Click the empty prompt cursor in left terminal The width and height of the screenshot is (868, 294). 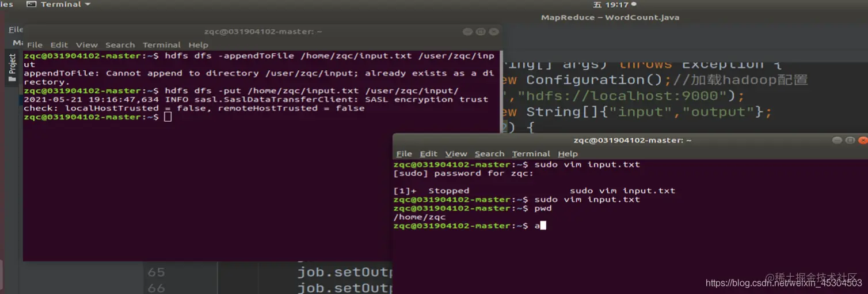coord(167,117)
